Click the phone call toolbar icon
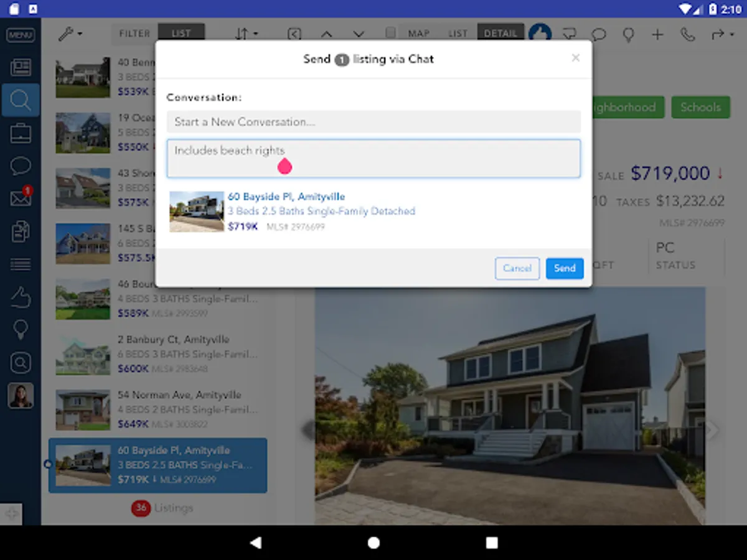The height and width of the screenshot is (560, 747). coord(688,34)
